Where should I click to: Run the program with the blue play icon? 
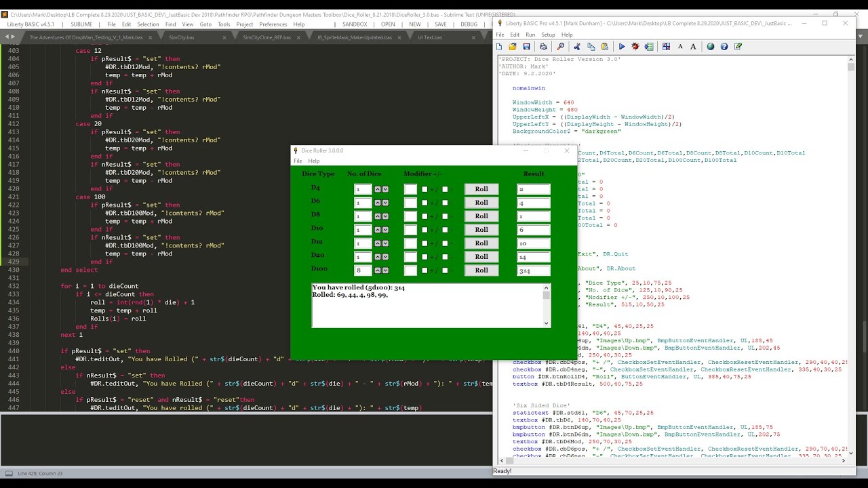[622, 47]
